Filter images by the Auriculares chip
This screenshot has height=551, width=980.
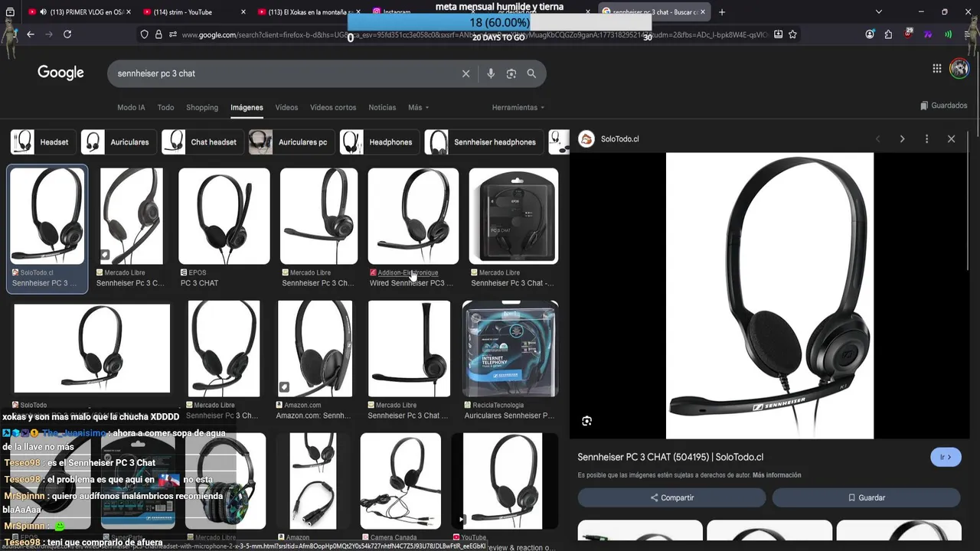point(119,142)
